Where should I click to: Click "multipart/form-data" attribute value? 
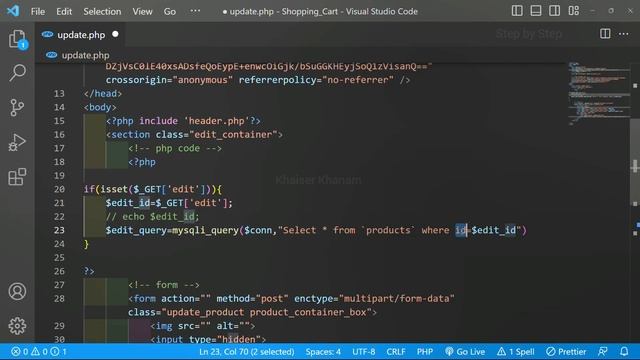[x=396, y=298]
